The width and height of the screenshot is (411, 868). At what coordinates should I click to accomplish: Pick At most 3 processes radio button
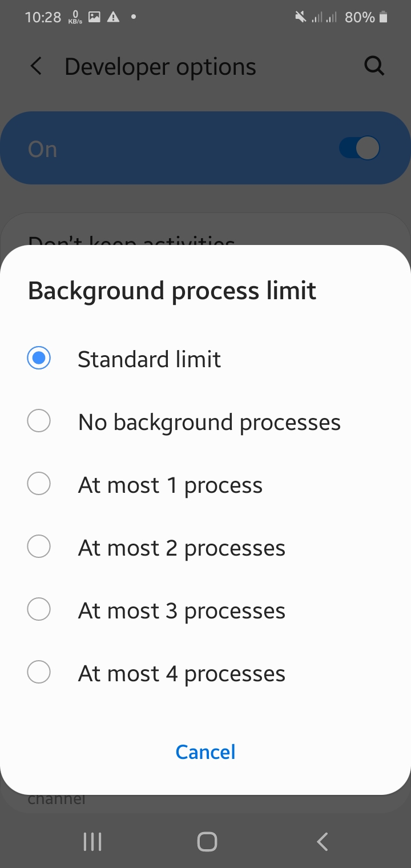39,610
